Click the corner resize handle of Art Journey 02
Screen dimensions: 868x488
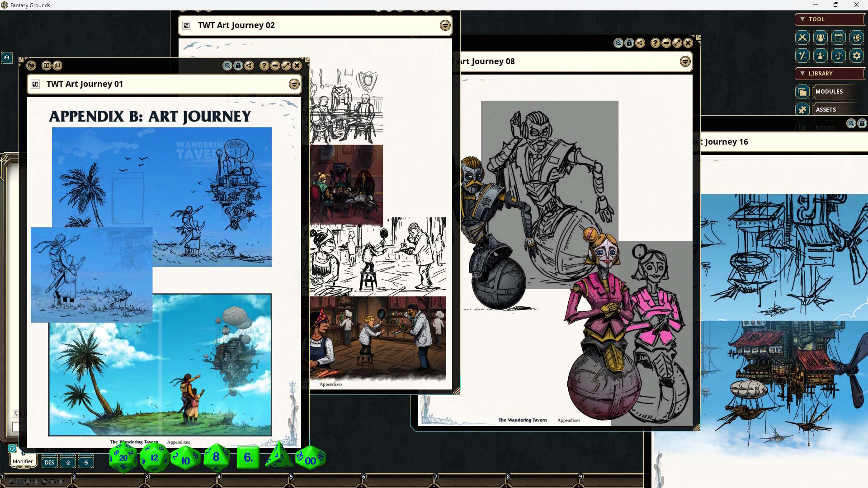[x=456, y=391]
